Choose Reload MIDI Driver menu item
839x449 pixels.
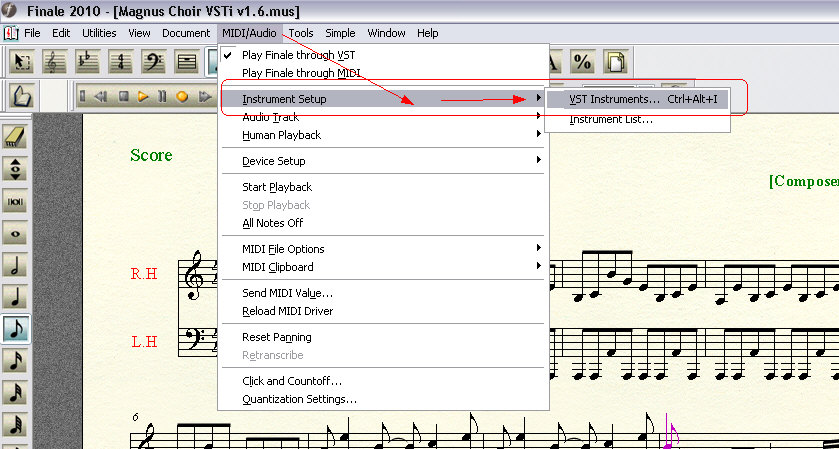tap(383, 311)
